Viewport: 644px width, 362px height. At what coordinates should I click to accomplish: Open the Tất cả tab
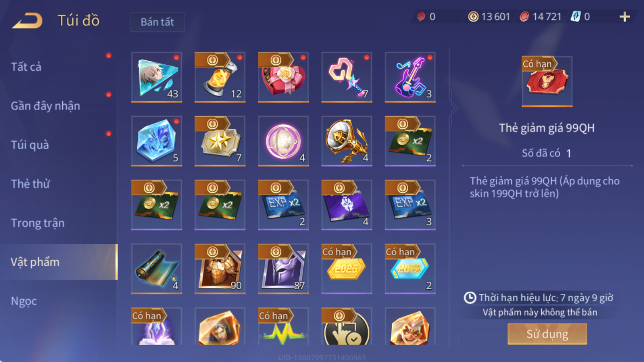[x=26, y=67]
